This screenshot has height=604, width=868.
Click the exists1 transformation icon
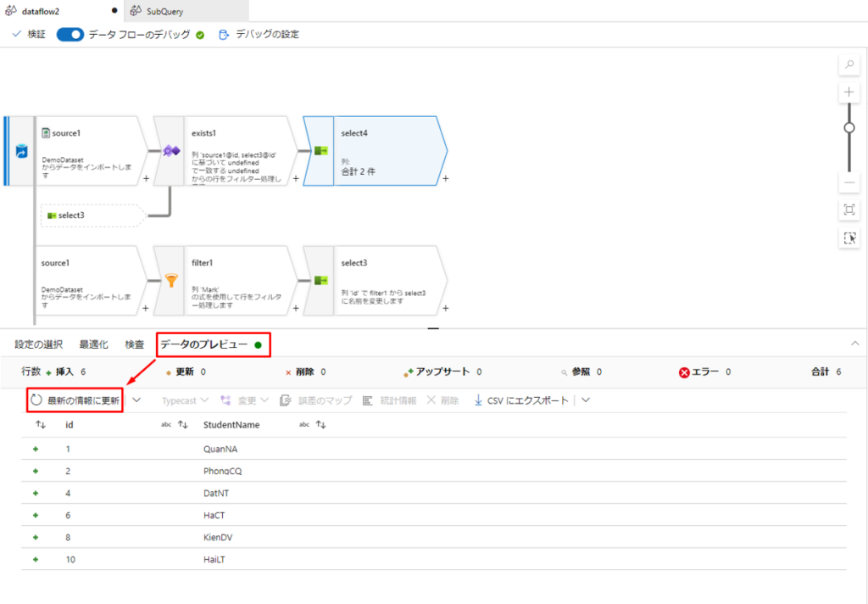(171, 151)
